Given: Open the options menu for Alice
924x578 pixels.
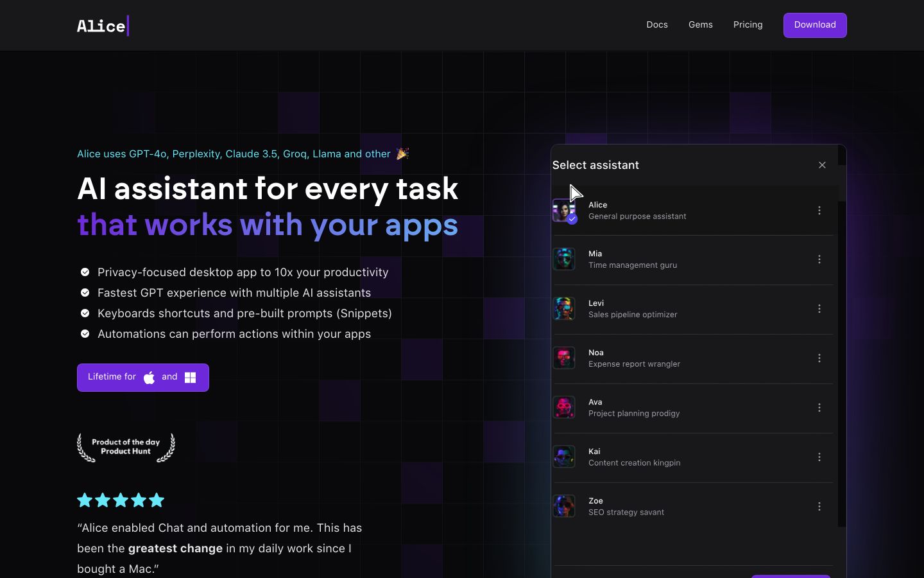Looking at the screenshot, I should click(819, 211).
